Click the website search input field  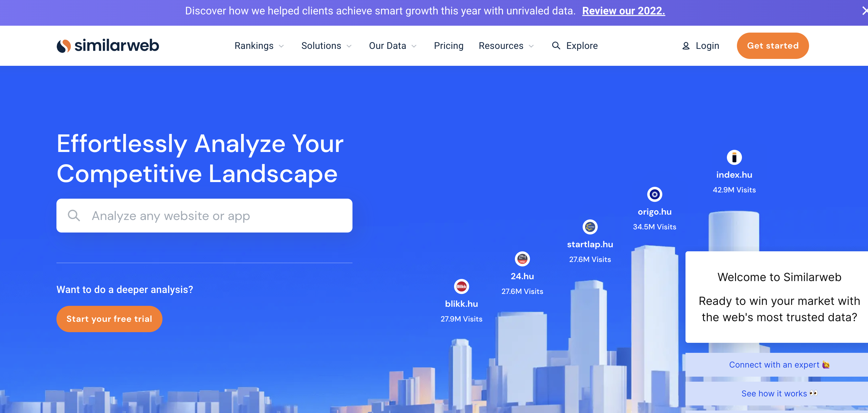pos(204,216)
